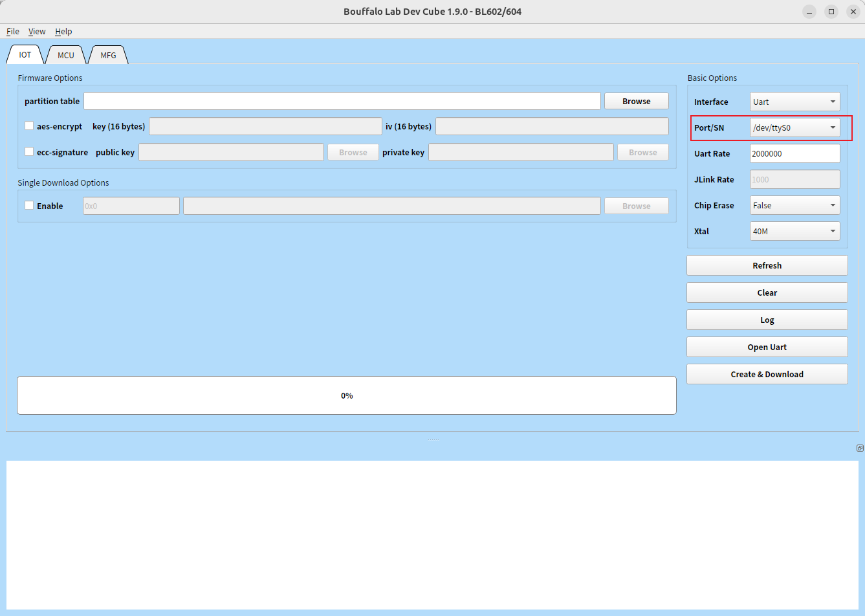Close the Dev Cube window
The image size is (865, 616).
853,12
